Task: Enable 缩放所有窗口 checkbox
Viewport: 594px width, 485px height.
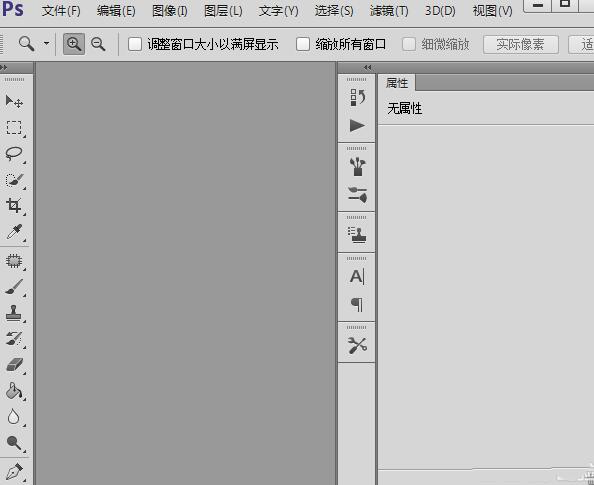Action: coord(303,44)
